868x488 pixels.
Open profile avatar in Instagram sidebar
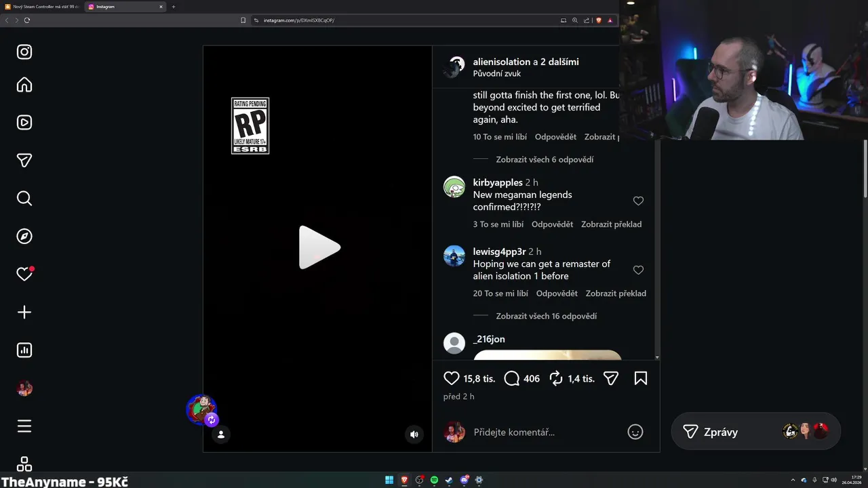(x=24, y=388)
